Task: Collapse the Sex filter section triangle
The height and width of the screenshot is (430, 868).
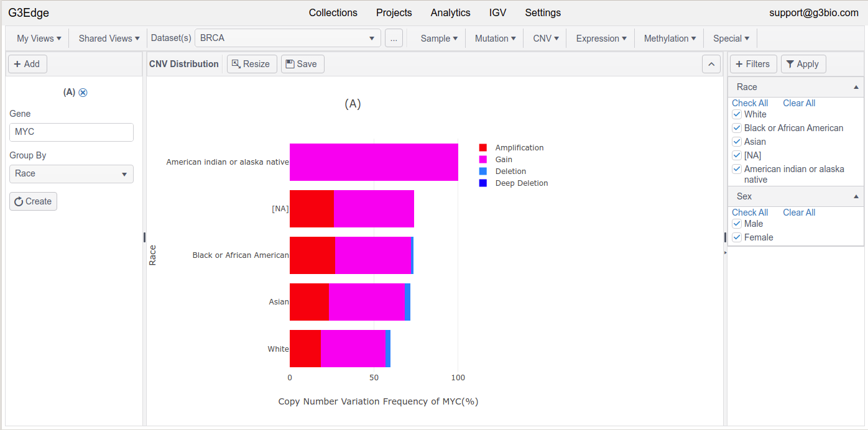Action: coord(857,197)
